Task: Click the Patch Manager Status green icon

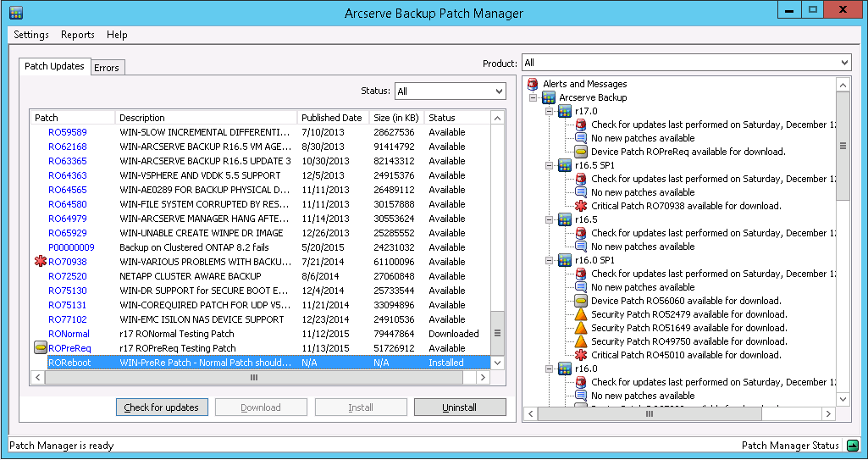Action: pos(853,446)
